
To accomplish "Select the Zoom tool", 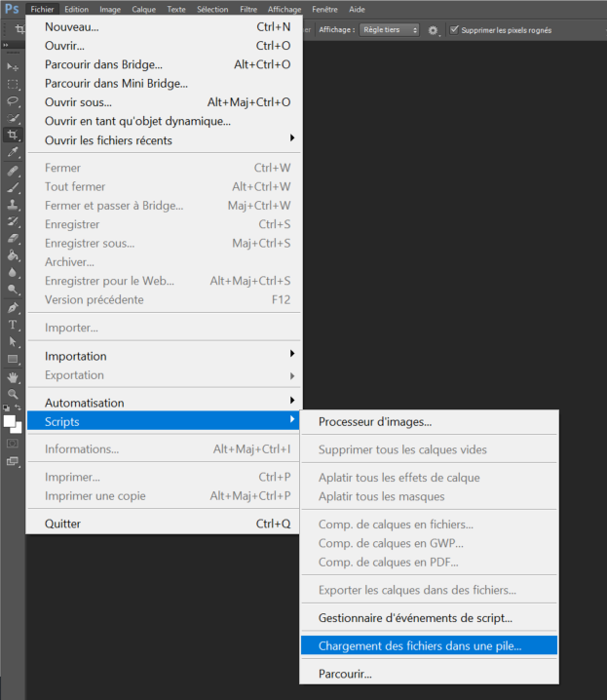I will coord(13,394).
